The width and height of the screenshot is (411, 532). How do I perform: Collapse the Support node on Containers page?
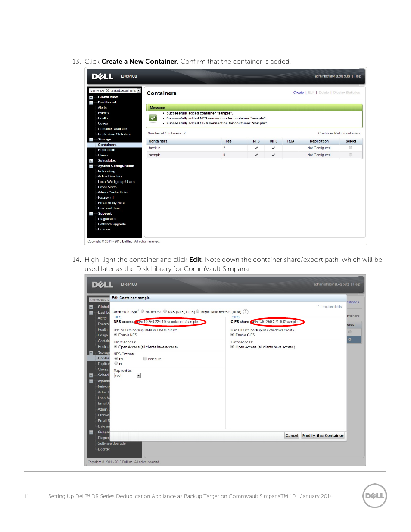coord(91,214)
